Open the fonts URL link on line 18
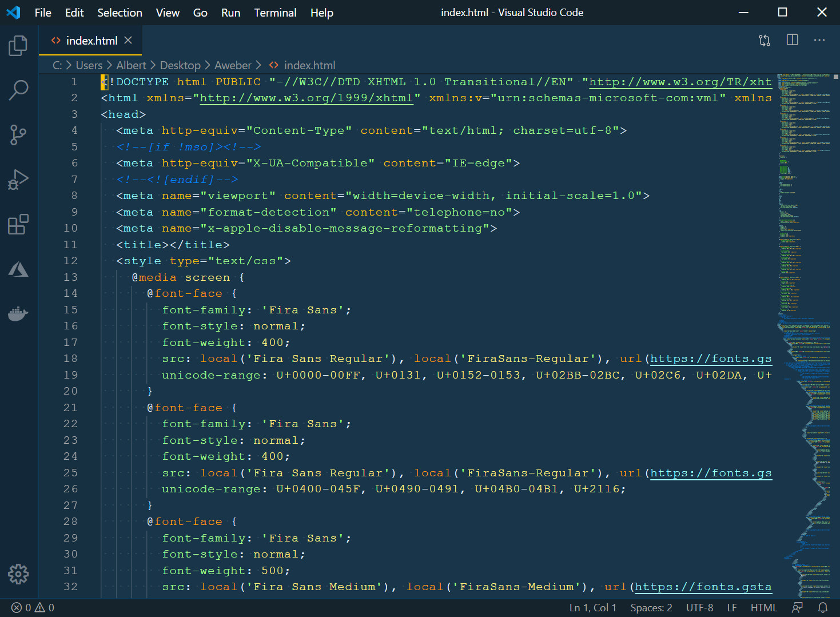The height and width of the screenshot is (617, 840). (x=711, y=359)
